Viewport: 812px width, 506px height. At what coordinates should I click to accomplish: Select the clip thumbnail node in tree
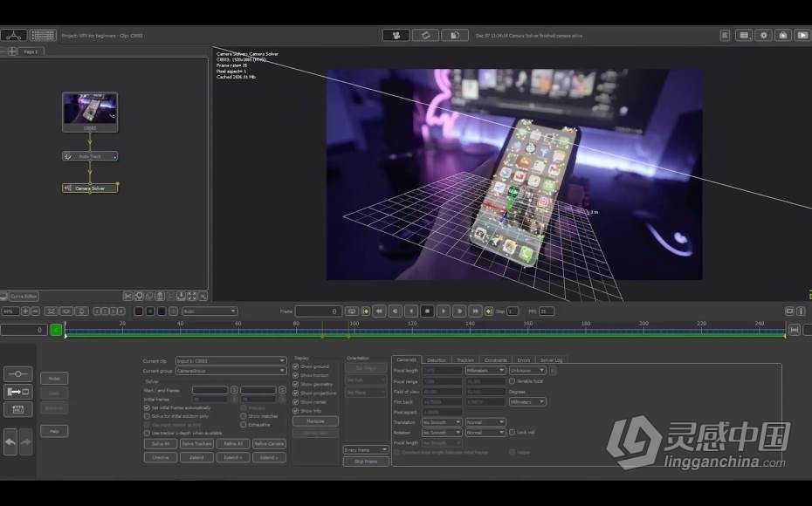[x=90, y=112]
